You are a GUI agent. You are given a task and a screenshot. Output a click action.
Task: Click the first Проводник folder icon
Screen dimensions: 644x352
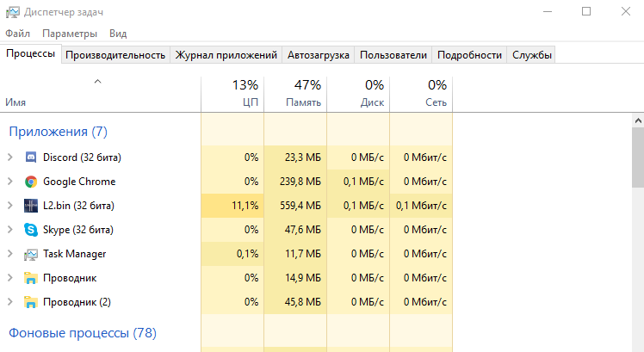(31, 278)
